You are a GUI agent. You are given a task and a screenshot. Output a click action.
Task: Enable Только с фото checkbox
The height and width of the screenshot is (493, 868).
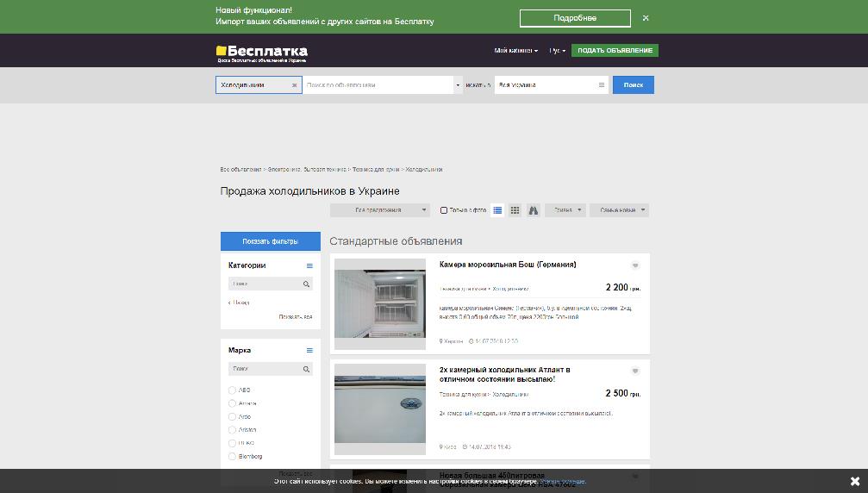click(443, 210)
